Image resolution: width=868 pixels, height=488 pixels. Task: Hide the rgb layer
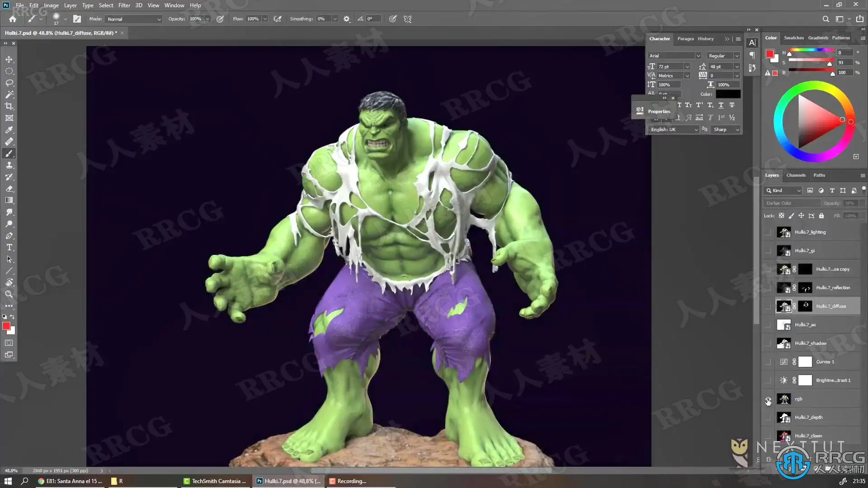768,399
